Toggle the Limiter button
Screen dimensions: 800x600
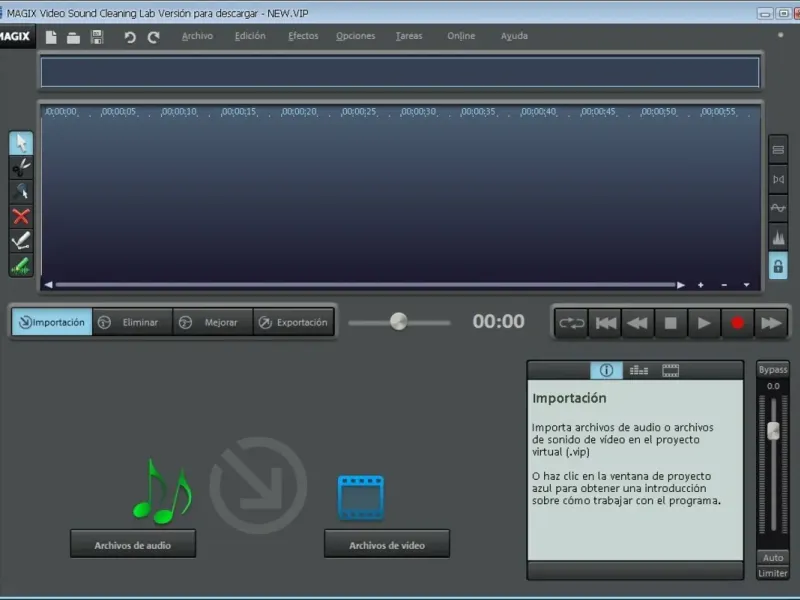click(772, 573)
